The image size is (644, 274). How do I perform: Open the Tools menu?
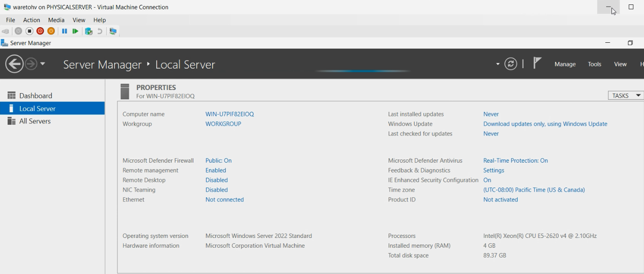point(595,64)
